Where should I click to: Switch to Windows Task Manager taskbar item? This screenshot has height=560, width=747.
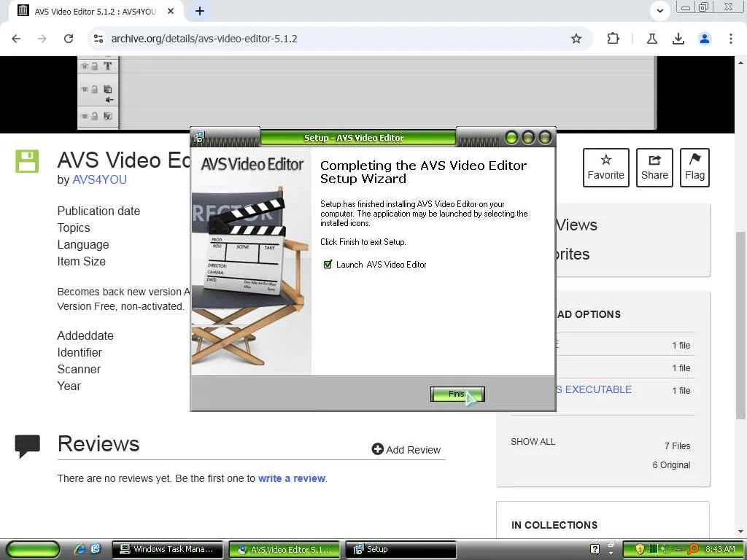[167, 549]
